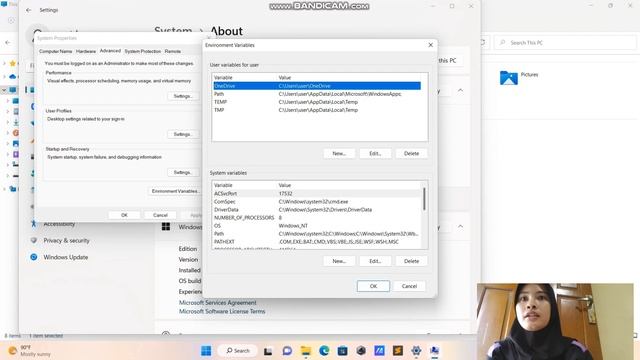Open the Chat app on taskbar
640x360 pixels.
(287, 351)
